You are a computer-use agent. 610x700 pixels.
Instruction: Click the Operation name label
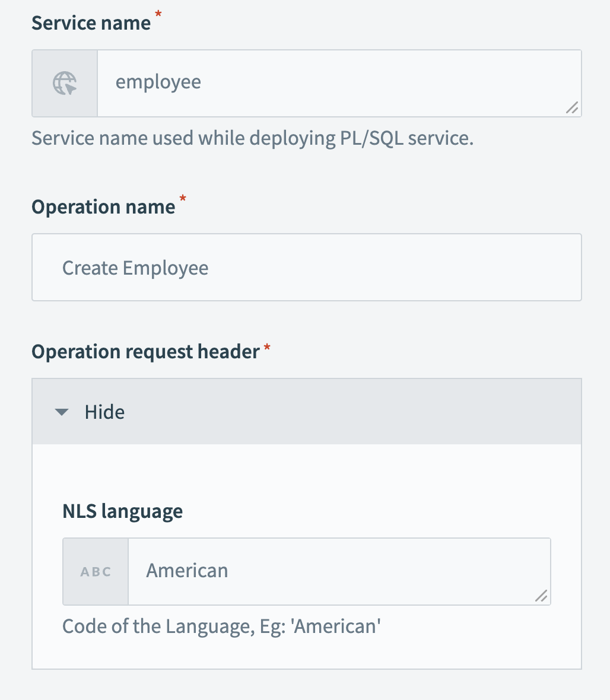tap(103, 207)
